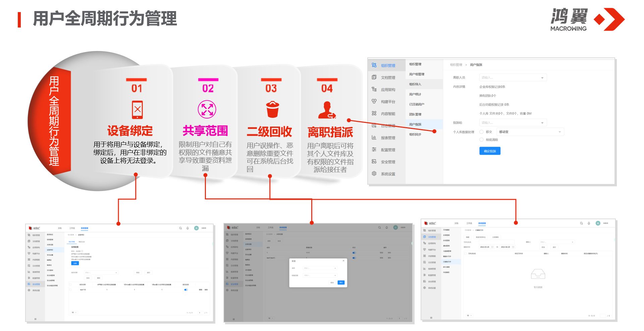
Task: Click the 已注销用户 submenu item
Action: point(417,104)
